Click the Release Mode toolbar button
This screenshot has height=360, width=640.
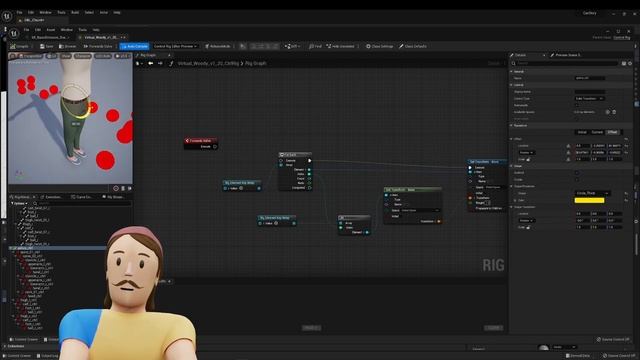click(x=218, y=47)
